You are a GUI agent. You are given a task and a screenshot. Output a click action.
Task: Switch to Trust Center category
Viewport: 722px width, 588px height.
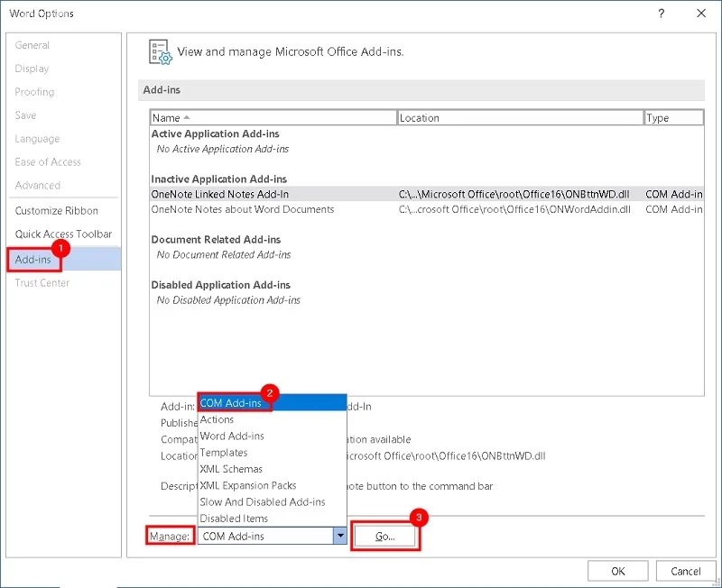[x=42, y=283]
